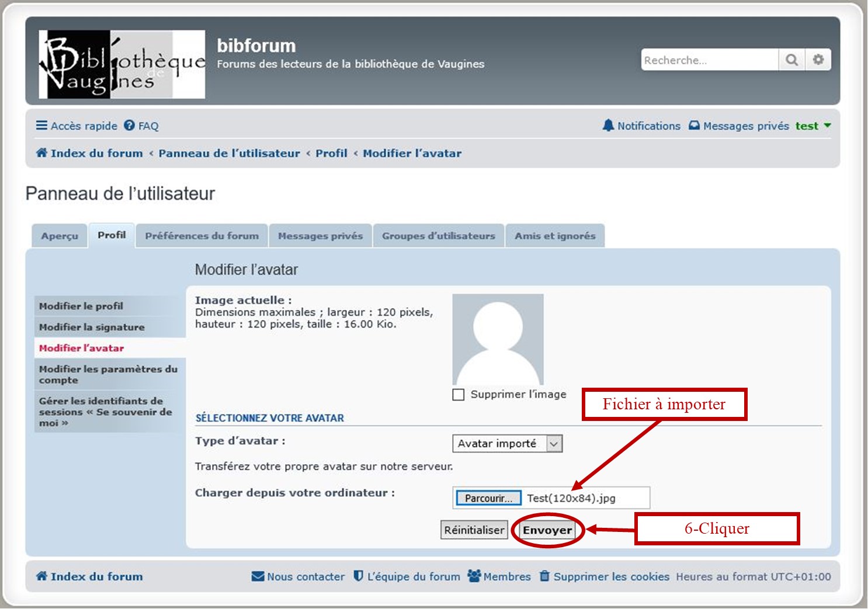Switch to Préférences du forum tab

[x=202, y=236]
